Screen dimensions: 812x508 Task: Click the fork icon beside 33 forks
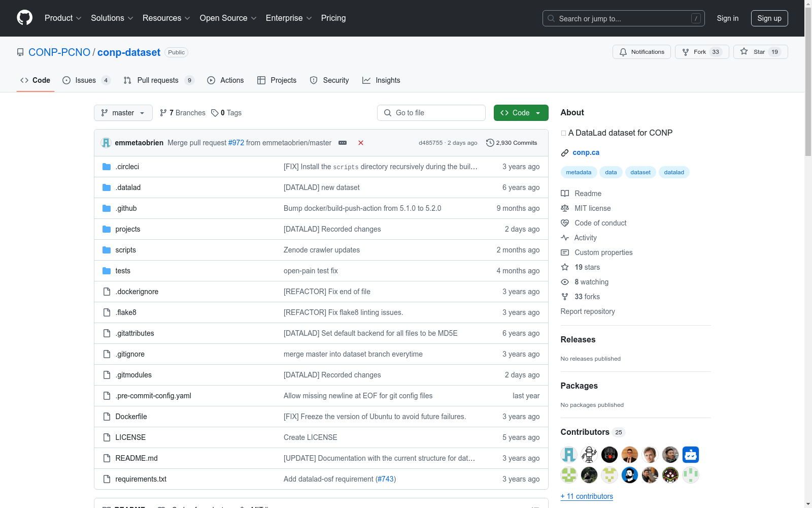[x=565, y=297]
